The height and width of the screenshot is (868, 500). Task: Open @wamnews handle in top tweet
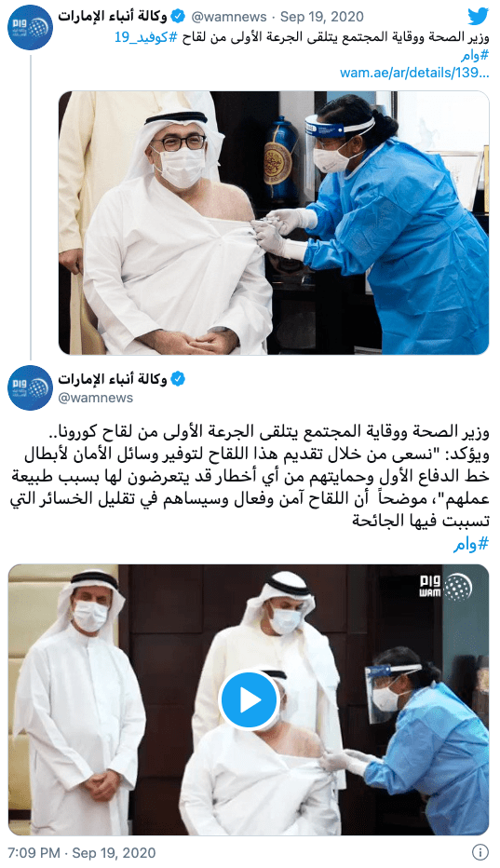(x=229, y=17)
